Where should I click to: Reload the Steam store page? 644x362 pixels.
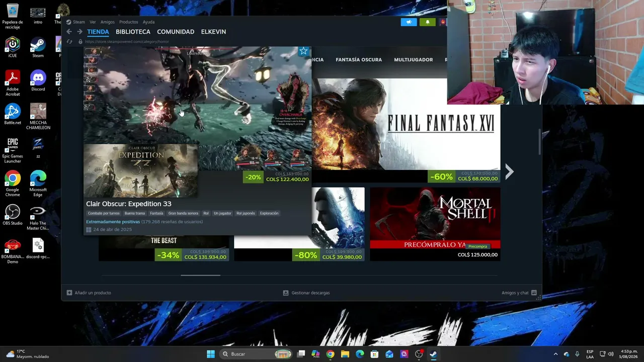[69, 42]
